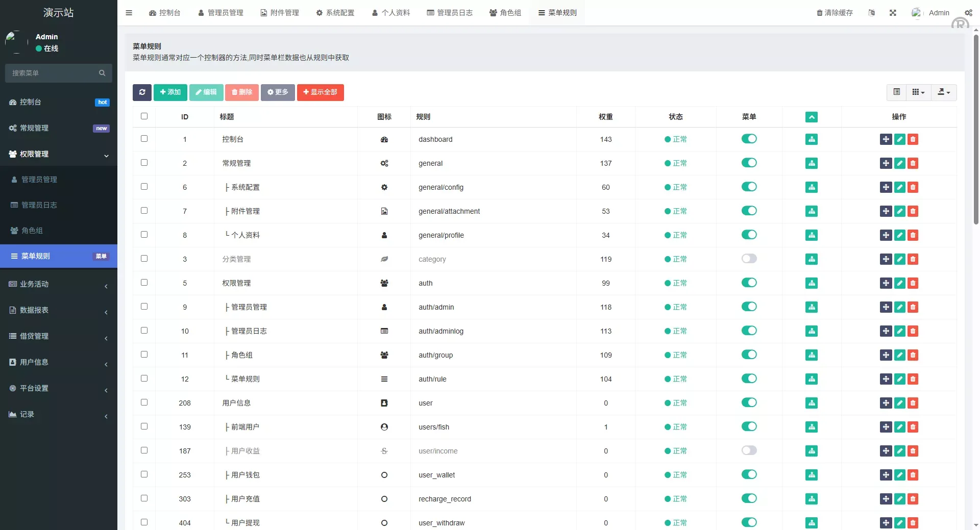Click the fullscreen icon in top bar
The height and width of the screenshot is (530, 980).
point(893,13)
